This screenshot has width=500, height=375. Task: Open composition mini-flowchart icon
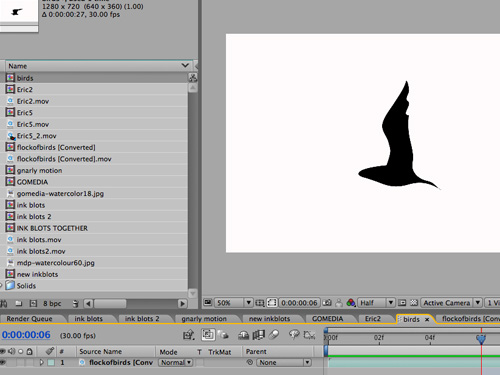pos(189,335)
